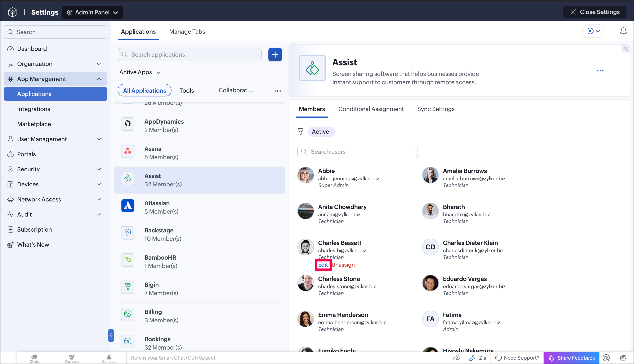Viewport: 634px width, 364px height.
Task: Select the Billing app icon
Action: 128,314
